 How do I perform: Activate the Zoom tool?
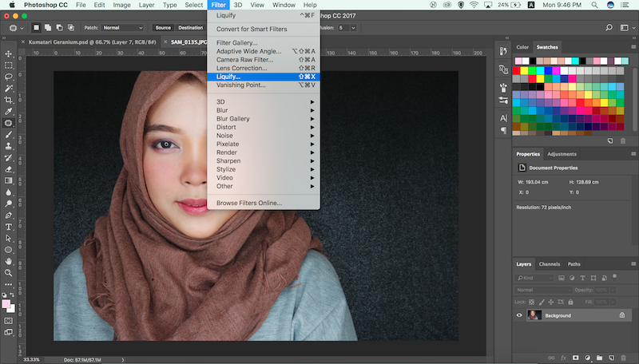pos(9,272)
